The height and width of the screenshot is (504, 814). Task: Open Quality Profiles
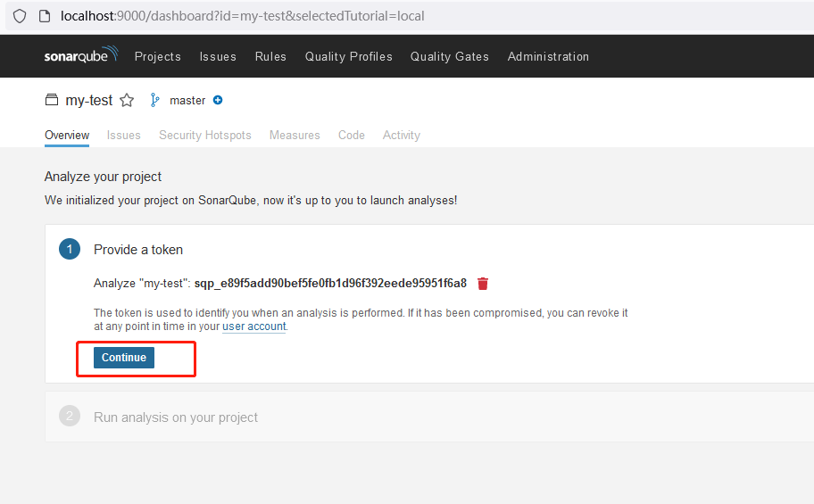tap(349, 56)
